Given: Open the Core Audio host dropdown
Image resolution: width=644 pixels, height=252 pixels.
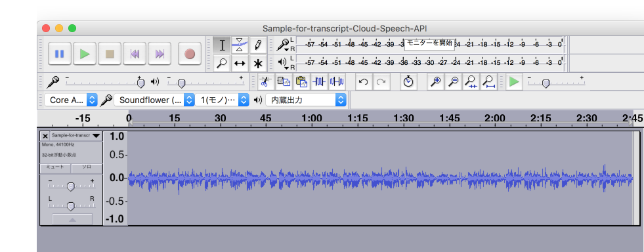Looking at the screenshot, I should point(71,100).
